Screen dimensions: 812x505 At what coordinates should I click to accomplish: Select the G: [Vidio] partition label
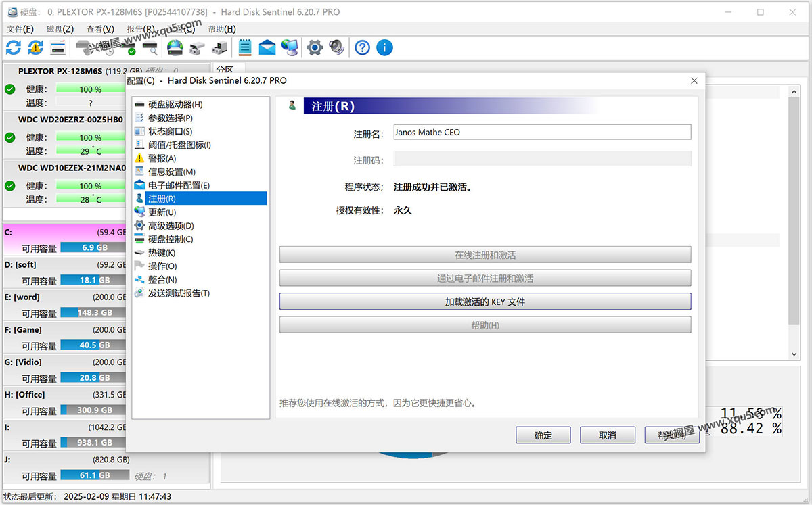coord(23,362)
